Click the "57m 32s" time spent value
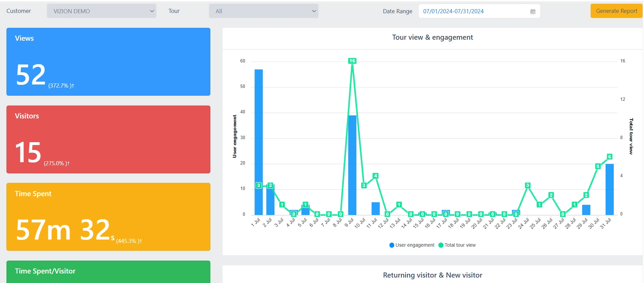Image resolution: width=644 pixels, height=283 pixels. 65,230
